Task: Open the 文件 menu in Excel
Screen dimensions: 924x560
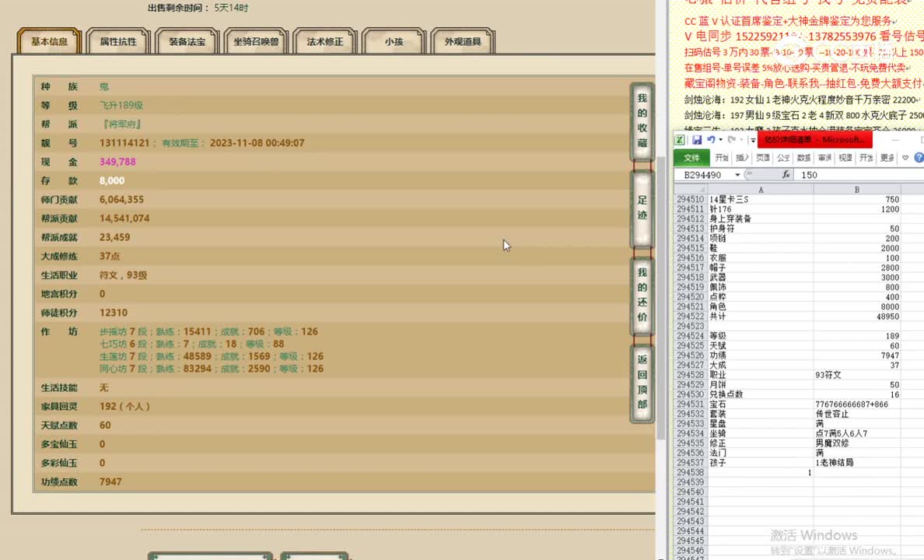Action: (693, 158)
